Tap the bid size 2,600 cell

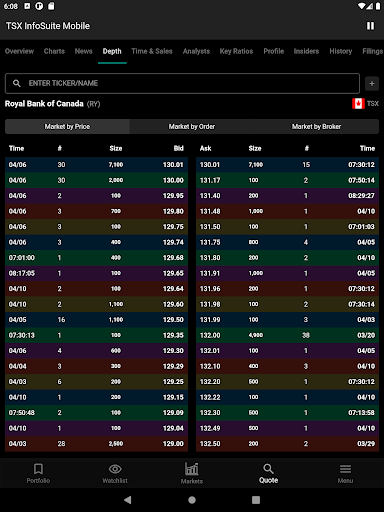[x=116, y=444]
